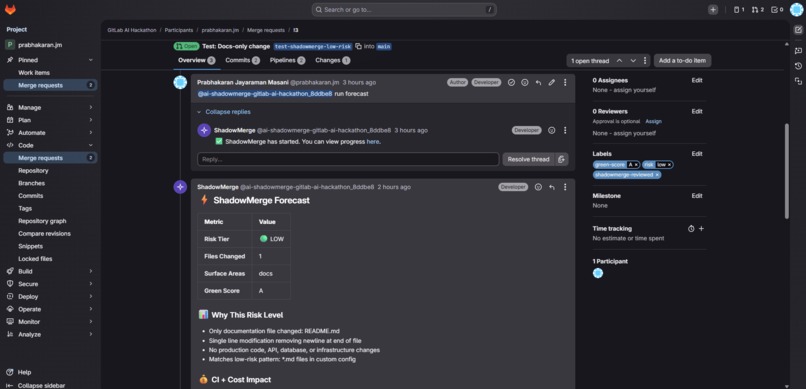Add emoji reaction to ShadowMerge Forecast comment

538,187
